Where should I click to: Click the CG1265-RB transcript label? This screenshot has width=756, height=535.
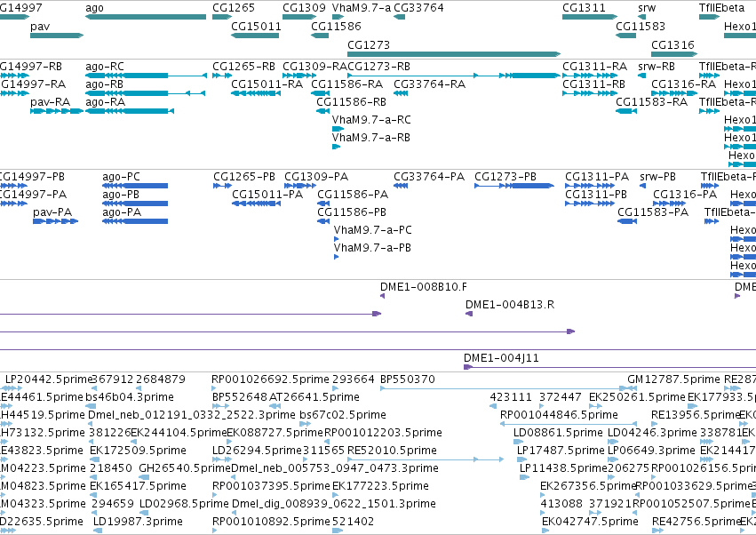(244, 67)
